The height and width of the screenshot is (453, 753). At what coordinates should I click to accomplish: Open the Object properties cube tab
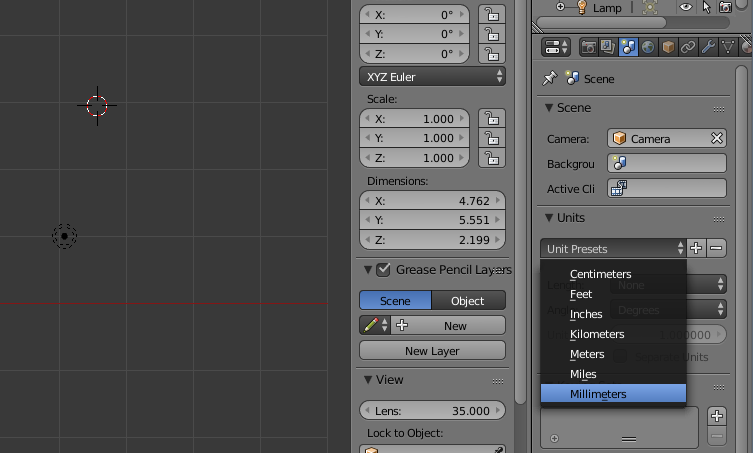click(668, 47)
